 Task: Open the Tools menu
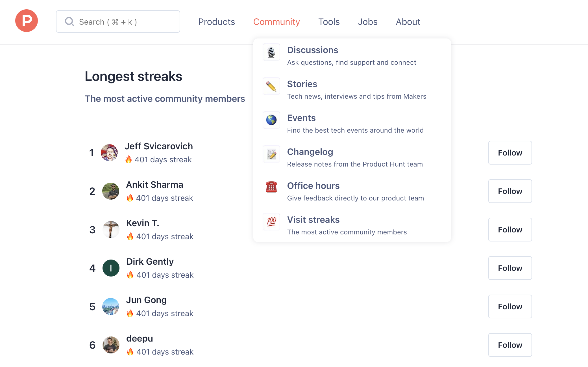coord(329,21)
